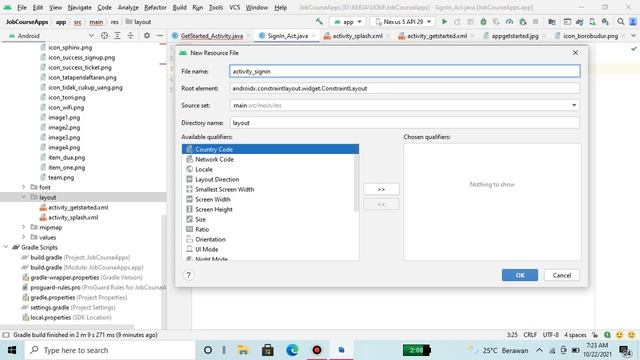Click the File name input field

[404, 71]
